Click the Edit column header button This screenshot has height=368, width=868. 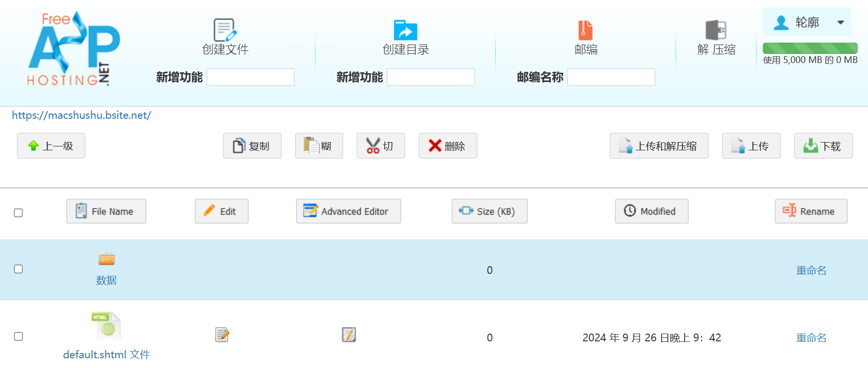(x=221, y=211)
